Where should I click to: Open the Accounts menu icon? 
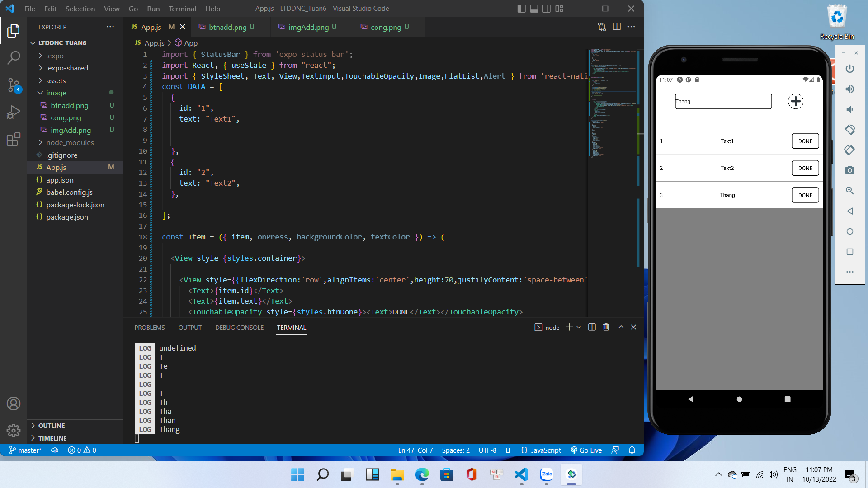(x=14, y=404)
